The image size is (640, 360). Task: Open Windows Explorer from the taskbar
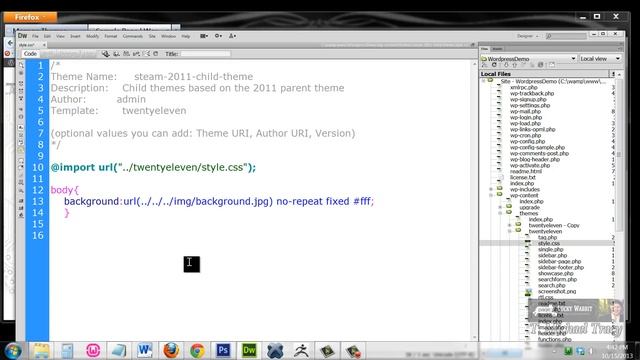41,351
